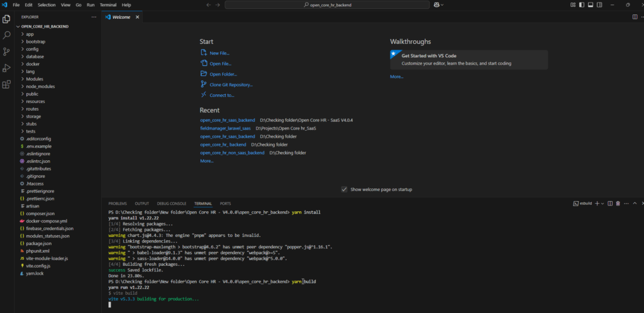644x313 pixels.
Task: Open the Copilot dropdown arrow beside the chat icon
Action: pos(442,5)
